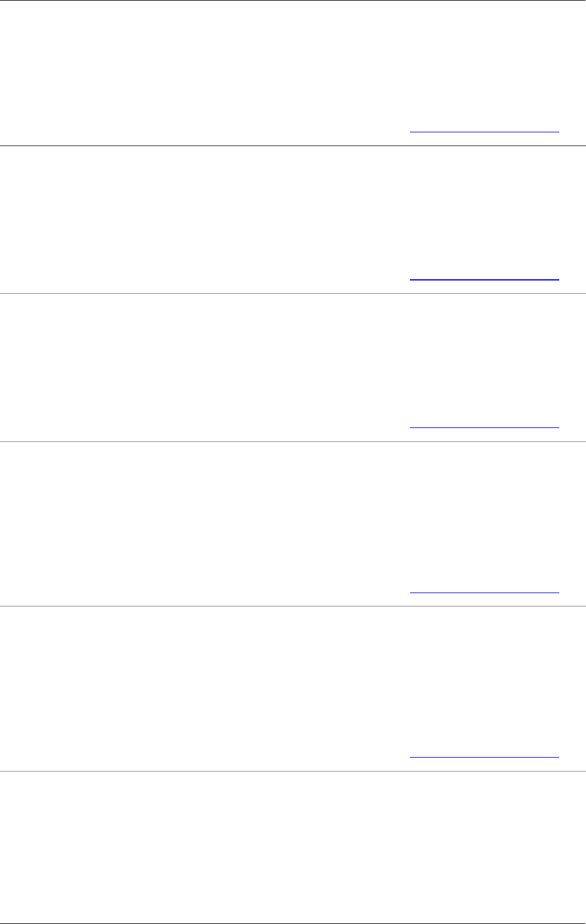
Task: Click the divider below the fifth link
Action: coord(293,771)
